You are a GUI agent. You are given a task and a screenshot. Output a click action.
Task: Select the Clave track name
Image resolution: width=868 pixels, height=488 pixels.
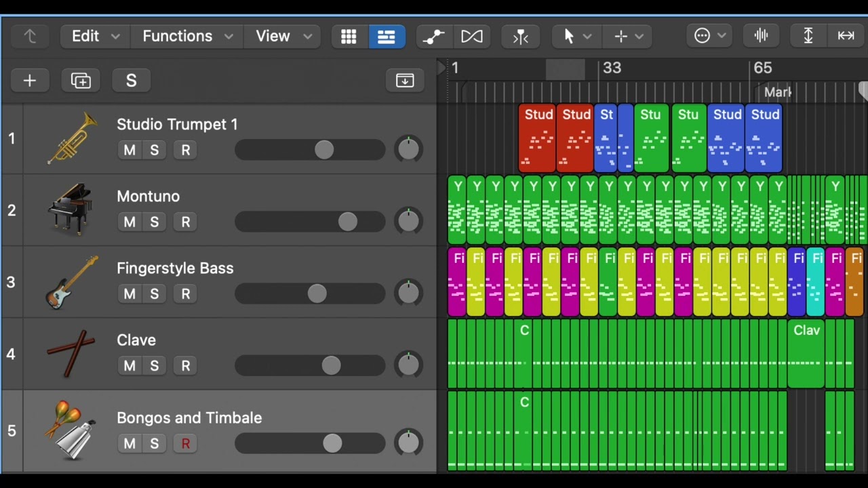pyautogui.click(x=136, y=340)
